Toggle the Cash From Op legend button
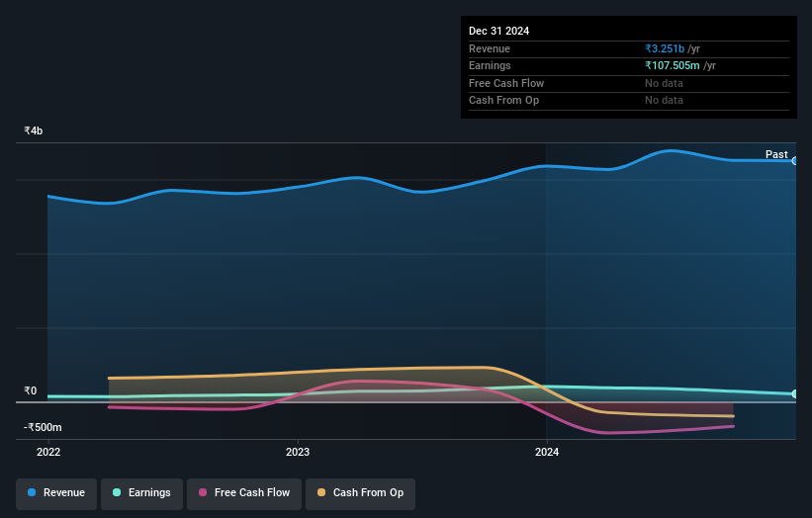 coord(360,493)
